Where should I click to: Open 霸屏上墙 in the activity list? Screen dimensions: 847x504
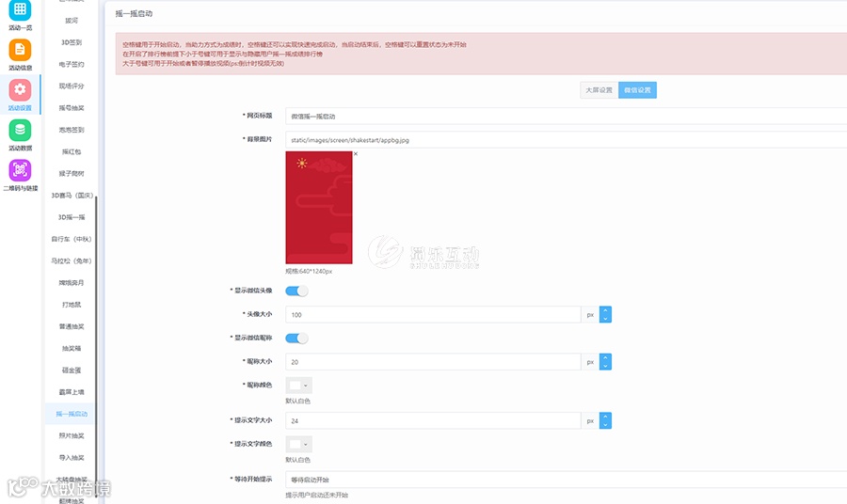tap(72, 392)
